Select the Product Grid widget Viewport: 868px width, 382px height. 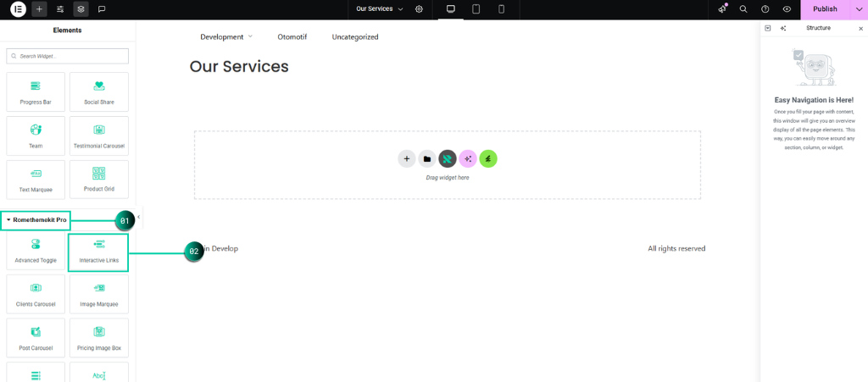(x=99, y=180)
